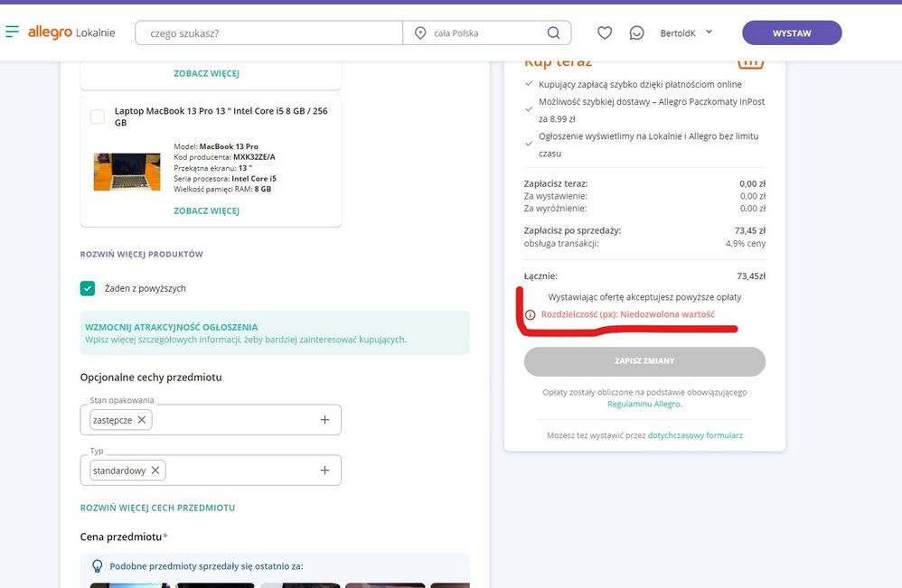This screenshot has height=588, width=902.
Task: Click the location pin icon
Action: tap(420, 33)
